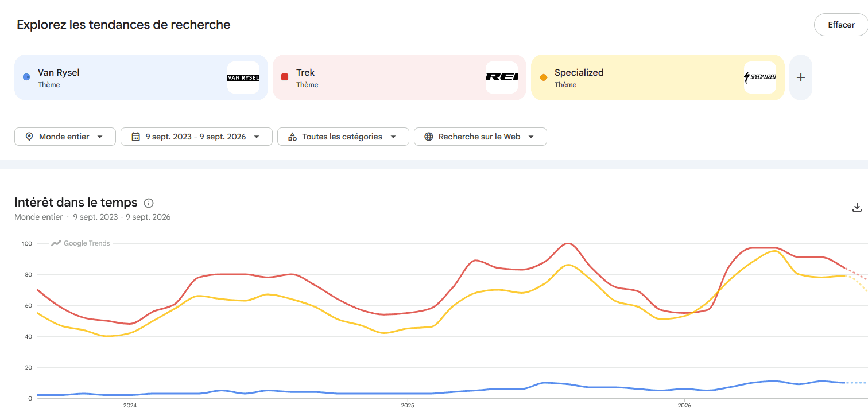
Task: Click the orange Specialized color diamond
Action: [x=543, y=77]
